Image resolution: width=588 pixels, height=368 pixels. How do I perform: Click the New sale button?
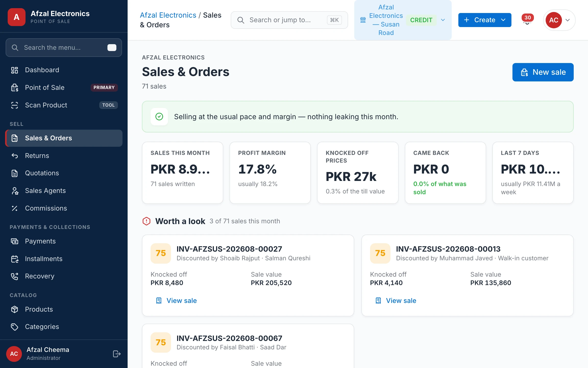(x=543, y=72)
